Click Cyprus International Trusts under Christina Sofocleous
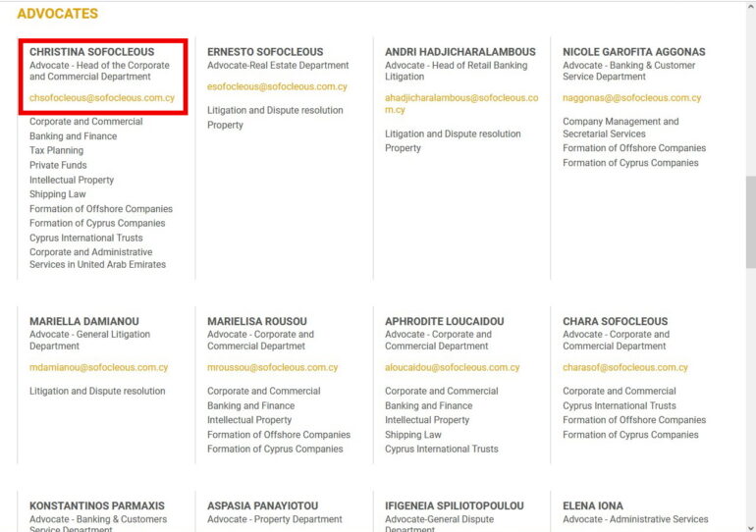This screenshot has height=532, width=756. coord(86,238)
